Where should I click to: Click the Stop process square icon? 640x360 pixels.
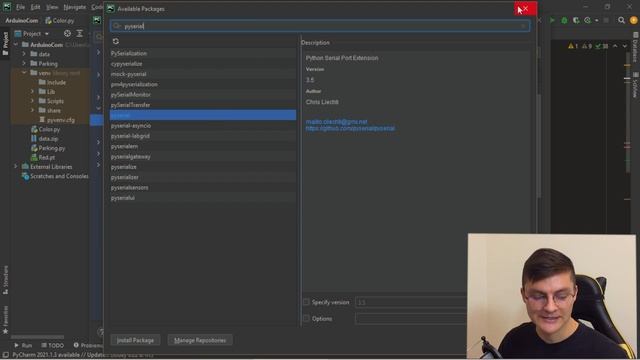tap(606, 20)
